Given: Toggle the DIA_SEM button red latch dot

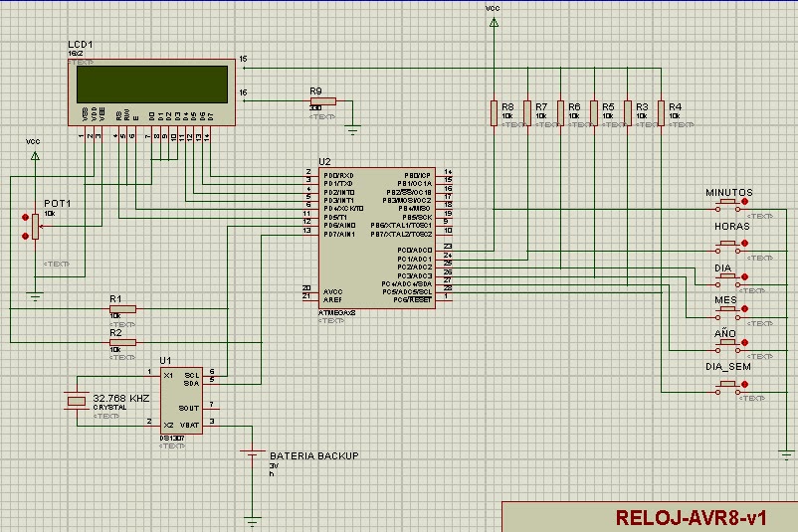Looking at the screenshot, I should pyautogui.click(x=745, y=385).
